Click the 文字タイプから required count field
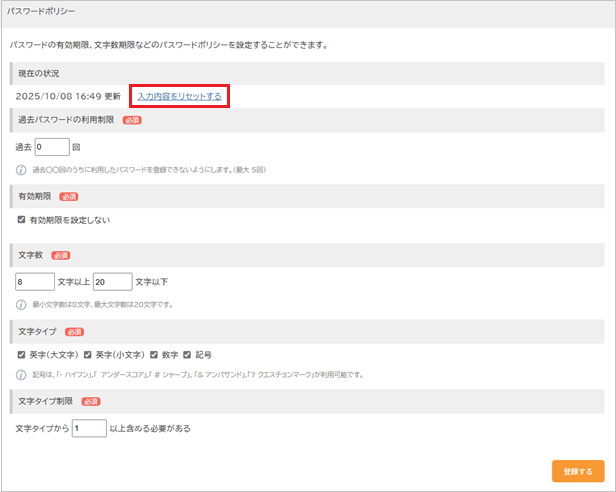 pos(88,428)
